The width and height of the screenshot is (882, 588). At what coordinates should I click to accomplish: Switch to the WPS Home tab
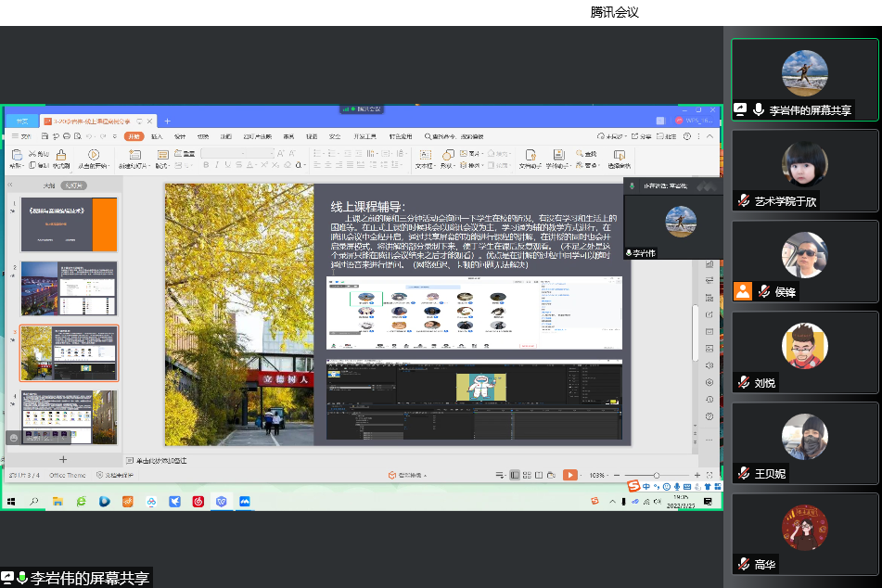pos(22,121)
